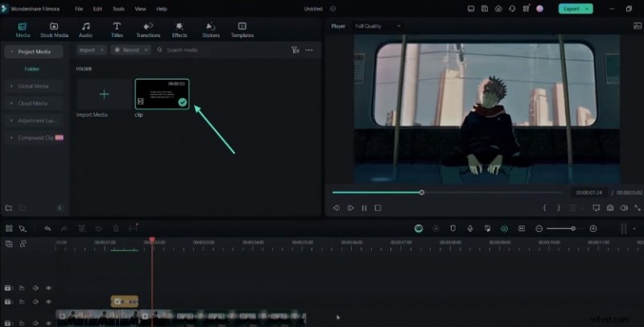Step to the next frame
The image size is (644, 327).
(x=350, y=208)
